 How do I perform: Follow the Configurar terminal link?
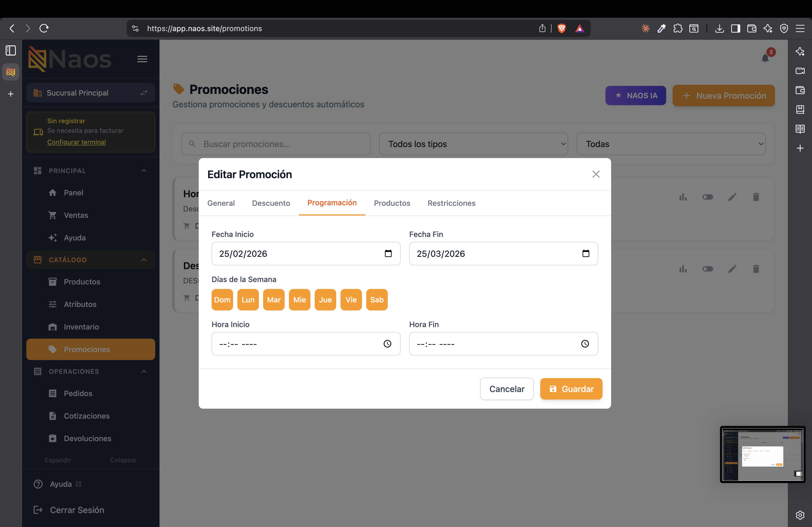pyautogui.click(x=77, y=142)
